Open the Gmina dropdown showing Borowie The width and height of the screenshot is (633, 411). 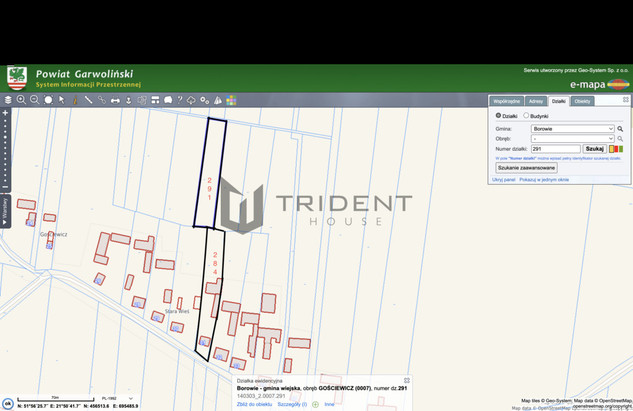click(573, 129)
